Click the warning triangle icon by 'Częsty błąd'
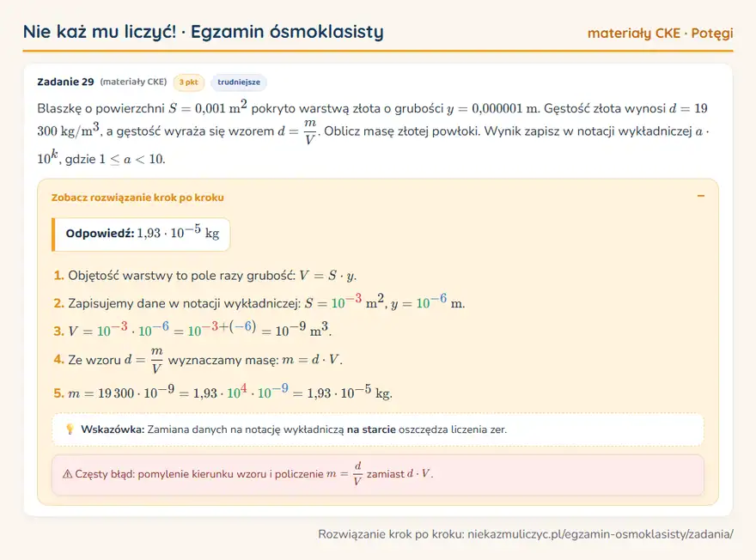 click(68, 474)
